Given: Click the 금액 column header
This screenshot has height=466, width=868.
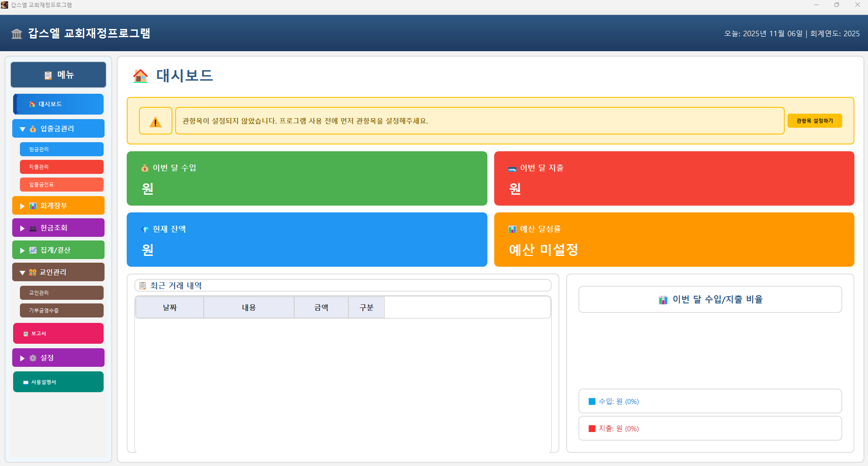Looking at the screenshot, I should [x=321, y=307].
